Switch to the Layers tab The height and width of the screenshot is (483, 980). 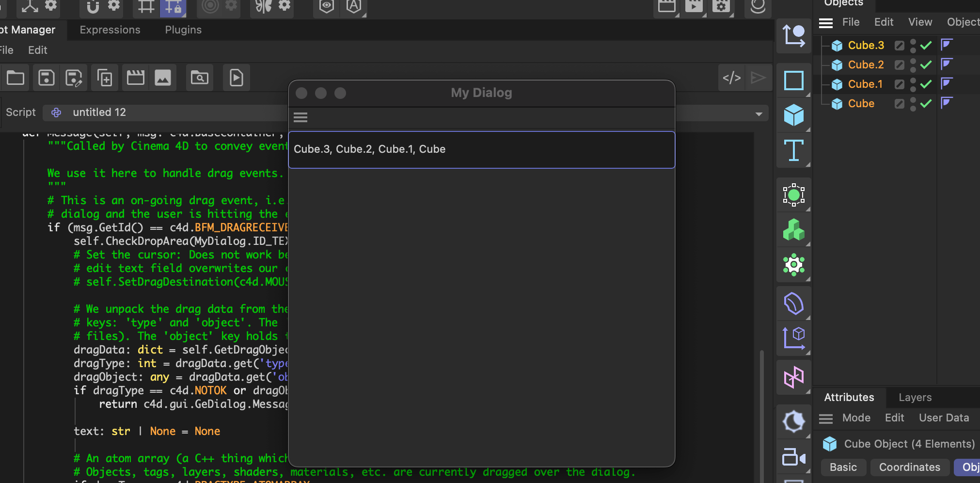(915, 398)
